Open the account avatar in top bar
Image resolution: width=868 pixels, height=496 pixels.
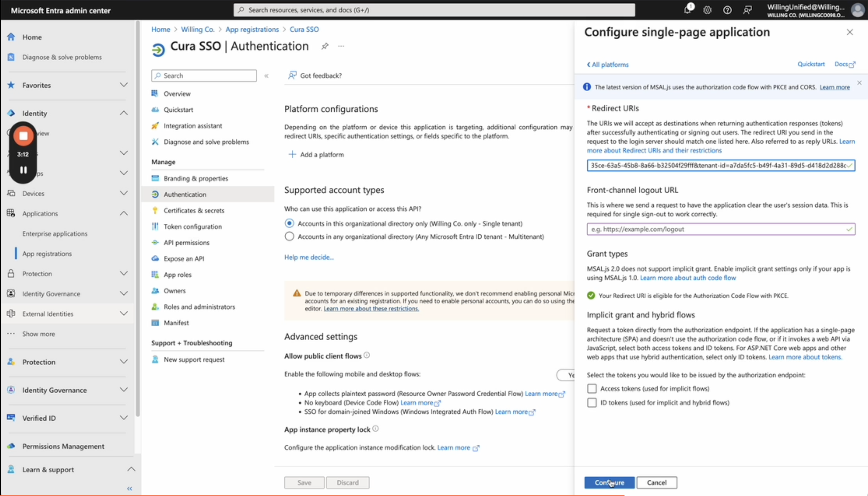[858, 10]
